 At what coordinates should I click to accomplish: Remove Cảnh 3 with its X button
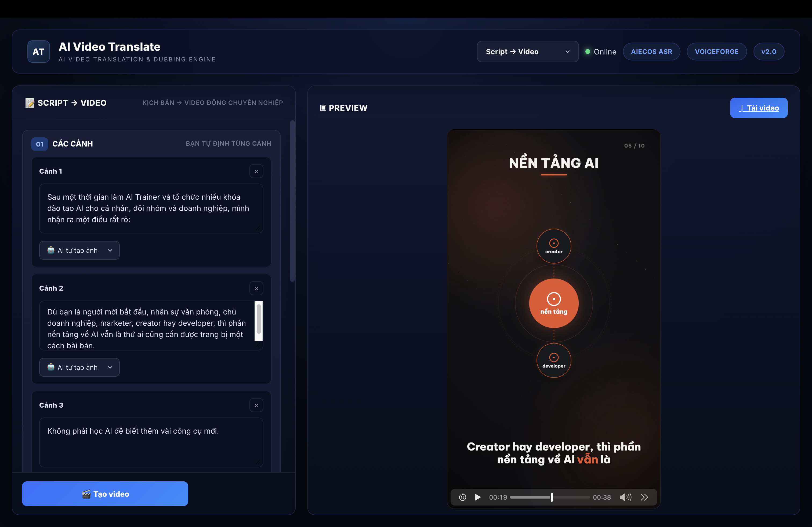click(256, 405)
